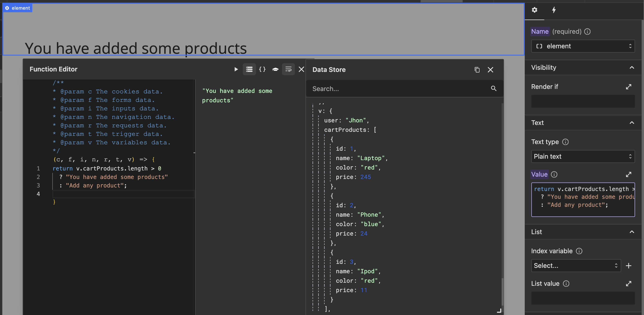Expand the List value editor
The image size is (644, 315).
[x=628, y=283]
